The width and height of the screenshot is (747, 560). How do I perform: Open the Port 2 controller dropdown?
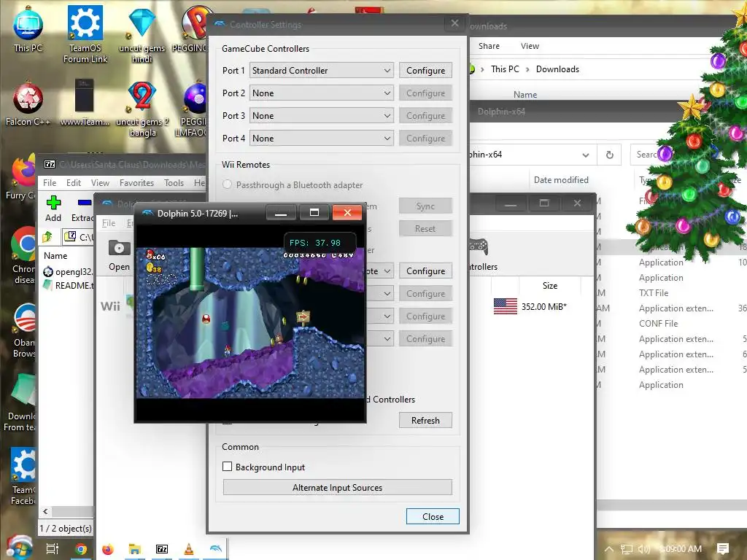point(322,93)
